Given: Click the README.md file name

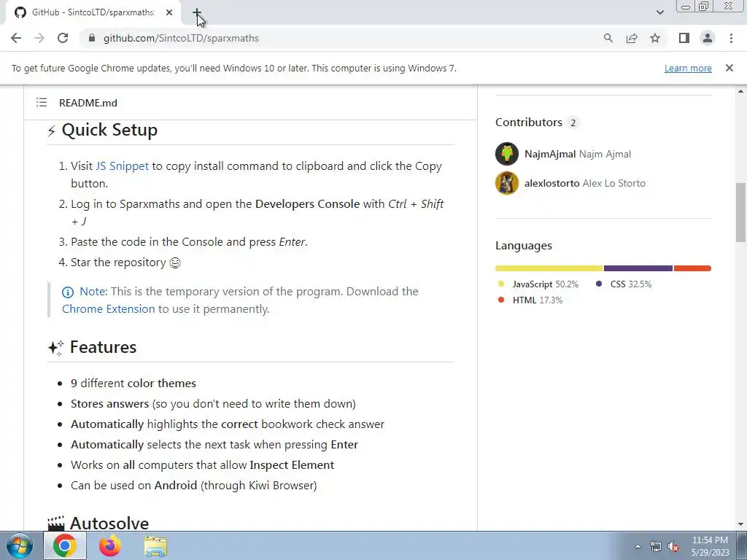Looking at the screenshot, I should (x=88, y=103).
